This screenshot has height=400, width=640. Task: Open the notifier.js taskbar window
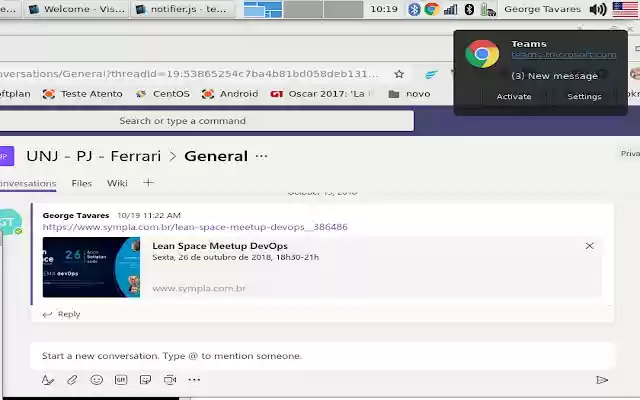point(183,9)
